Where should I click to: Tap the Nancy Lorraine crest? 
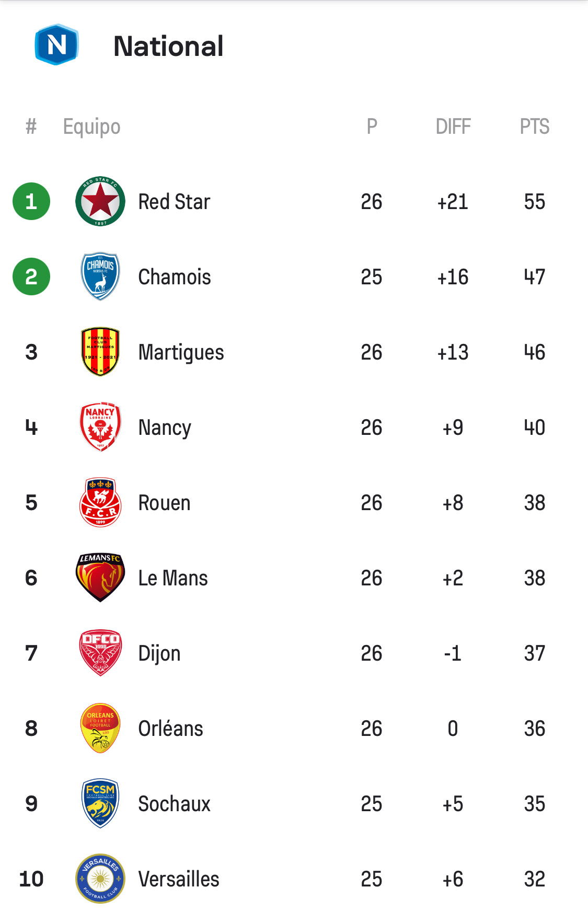coord(100,427)
